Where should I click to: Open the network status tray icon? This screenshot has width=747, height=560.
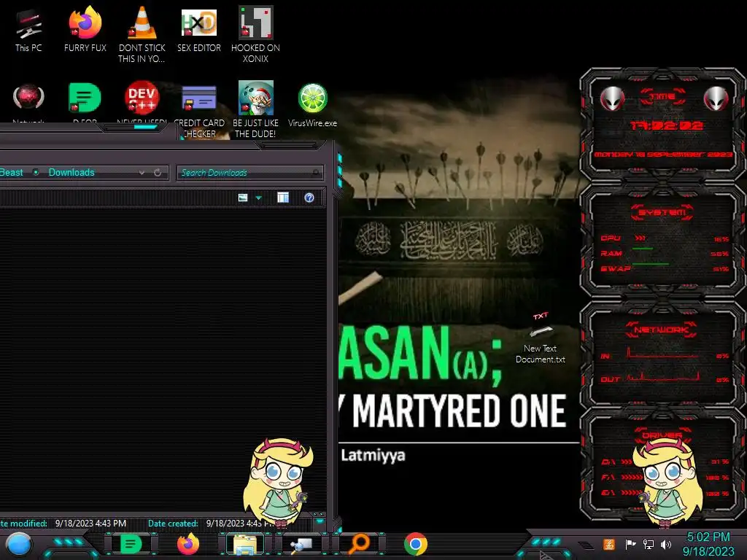[649, 544]
